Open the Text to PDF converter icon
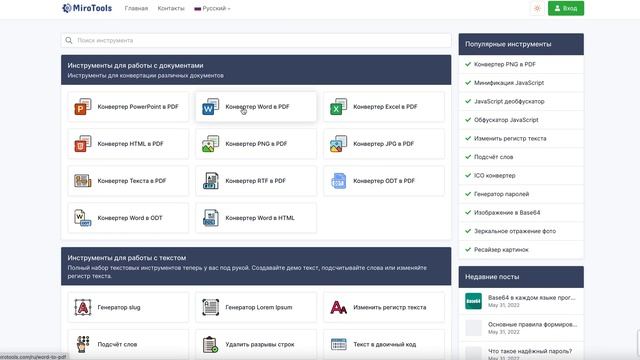Image resolution: width=640 pixels, height=360 pixels. pos(82,181)
